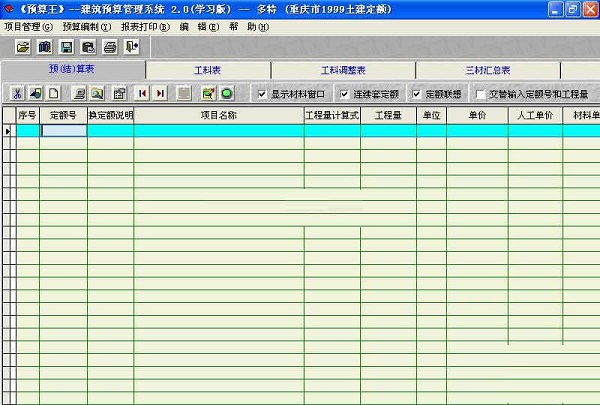Switch to the 预(结)算表 tab
The height and width of the screenshot is (405, 600).
[72, 69]
